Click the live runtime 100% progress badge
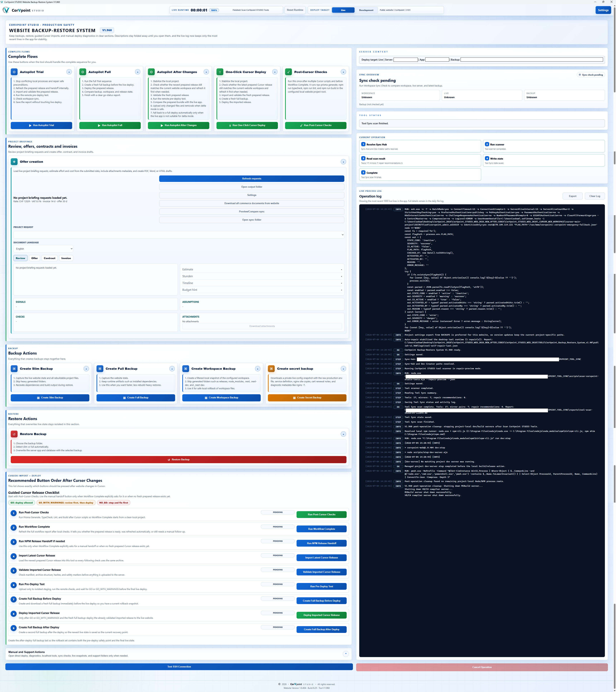 [x=214, y=10]
